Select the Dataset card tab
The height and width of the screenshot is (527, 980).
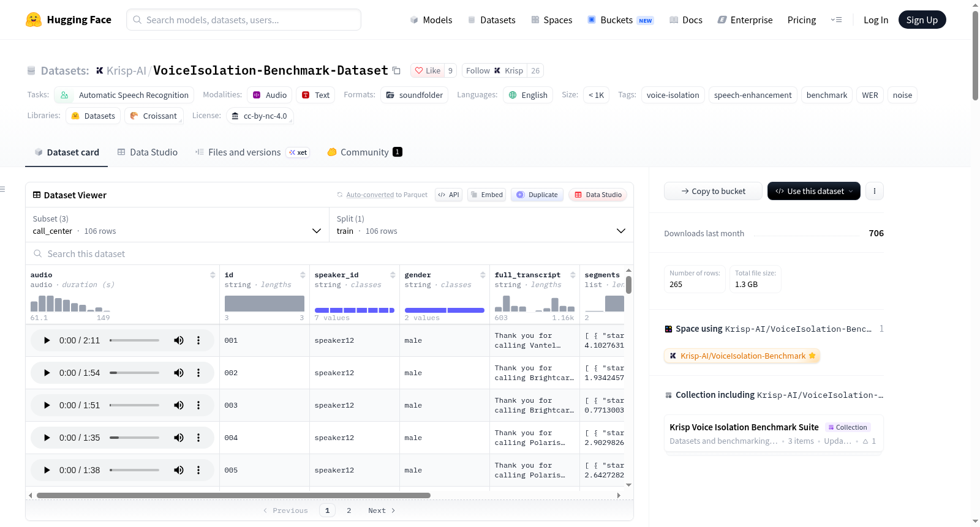pos(66,152)
